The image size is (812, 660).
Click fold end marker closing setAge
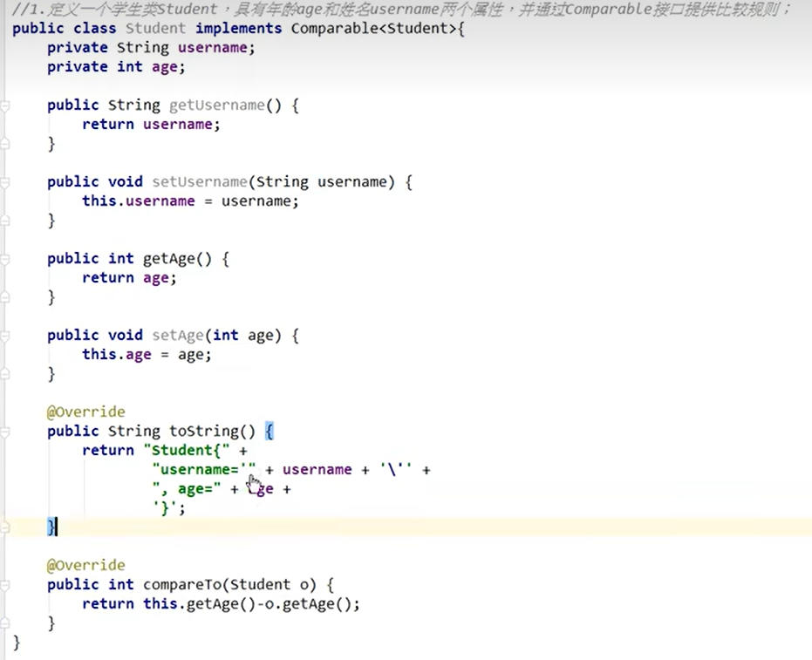4,374
